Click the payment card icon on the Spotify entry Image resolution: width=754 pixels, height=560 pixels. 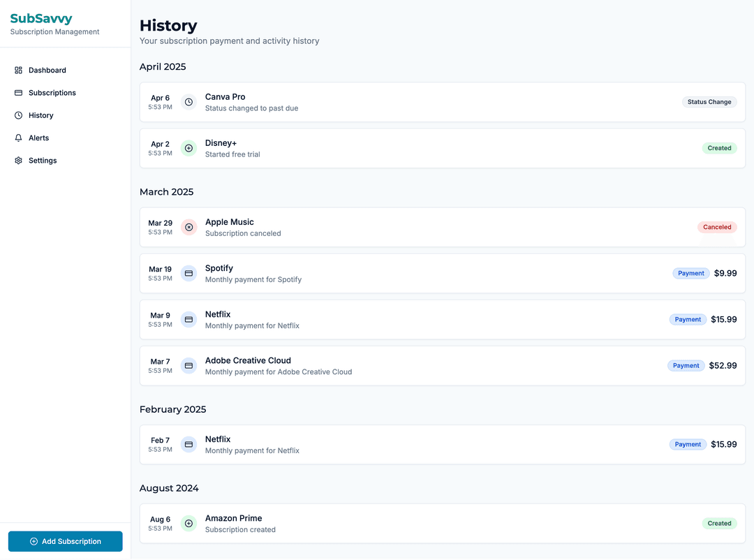click(188, 273)
